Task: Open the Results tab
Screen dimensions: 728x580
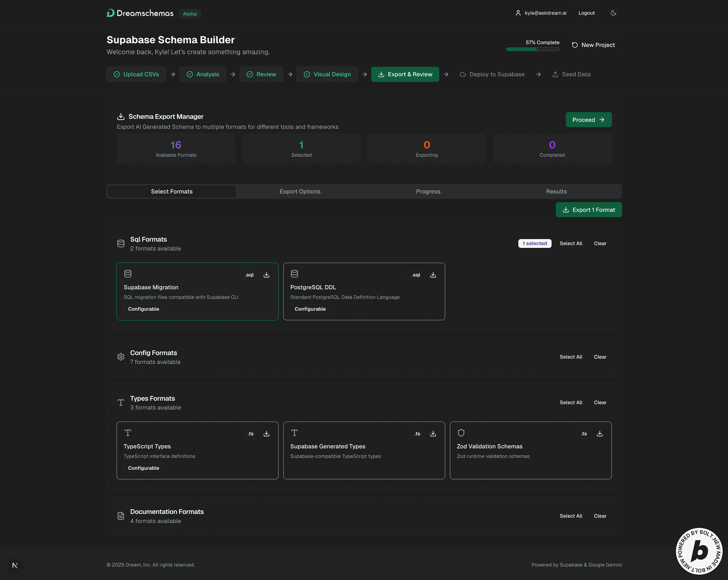Action: coord(556,191)
